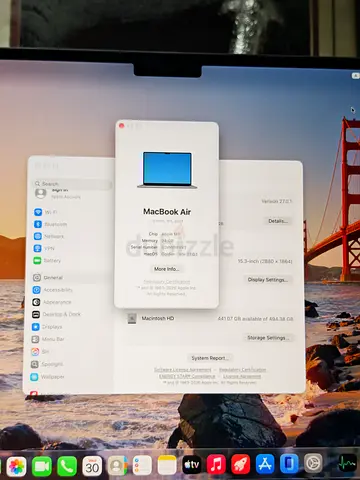This screenshot has height=480, width=360.
Task: Select Menu Bar in the settings sidebar
Action: pos(48,339)
